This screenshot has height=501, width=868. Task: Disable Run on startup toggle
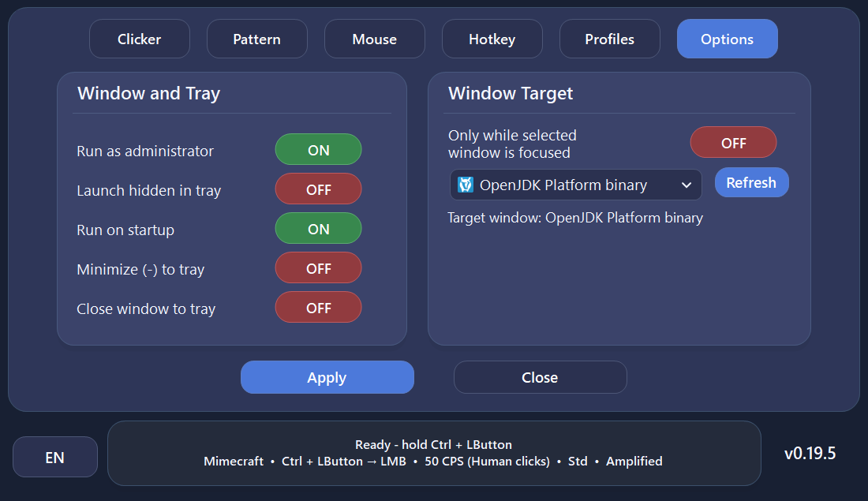pos(318,228)
